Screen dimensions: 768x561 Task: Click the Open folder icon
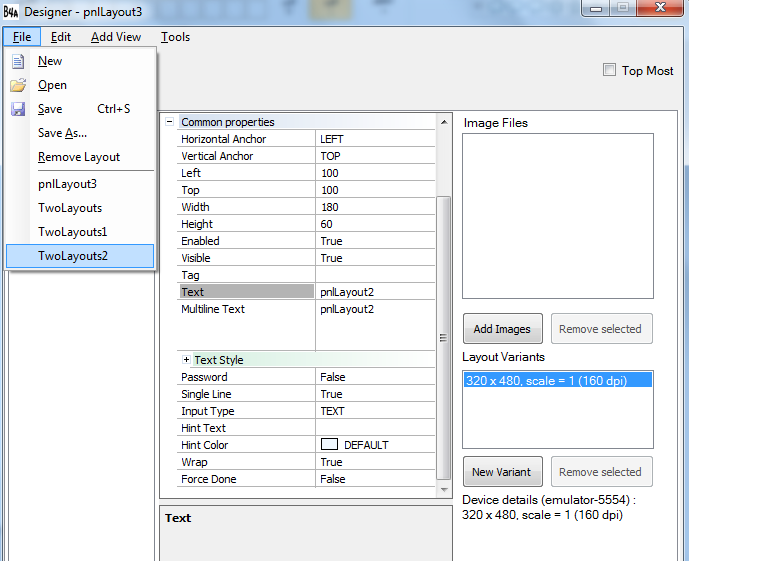[18, 85]
